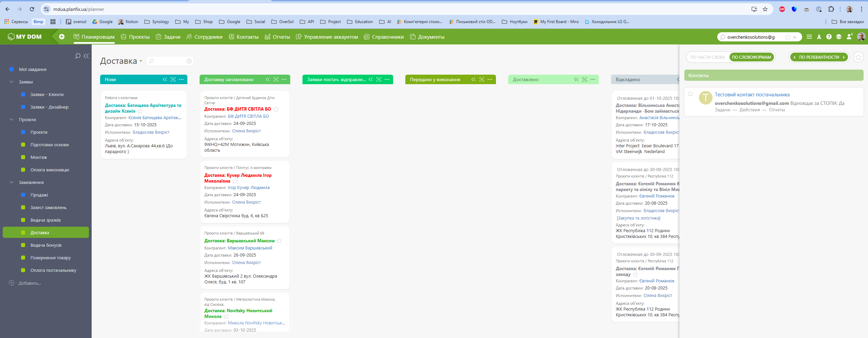Clear the global search with X icon
Viewport: 868px width, 338px height.
tap(795, 37)
